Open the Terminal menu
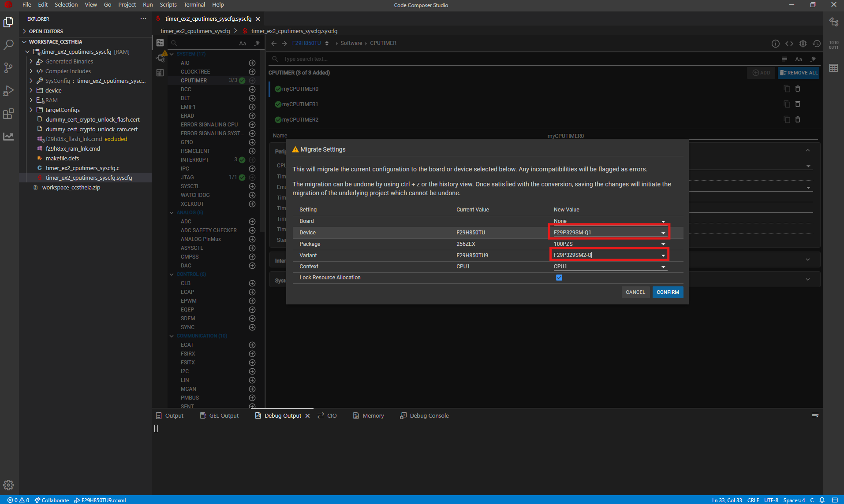Screen dimensions: 844x504 point(194,5)
